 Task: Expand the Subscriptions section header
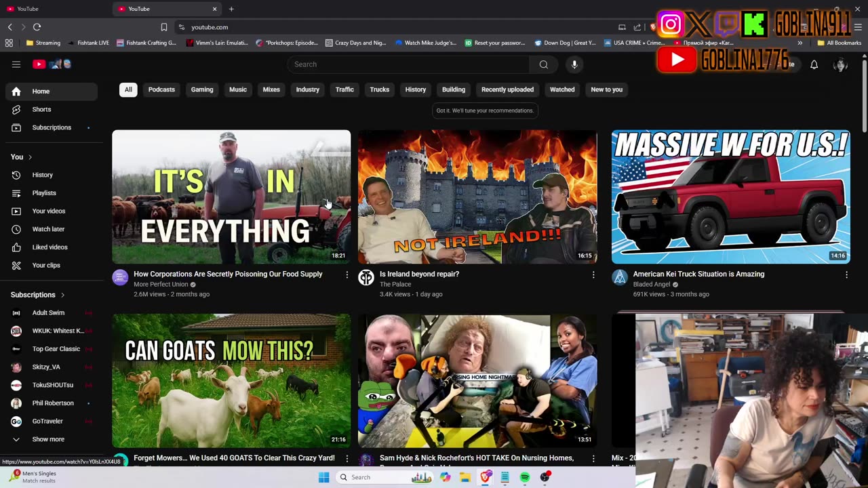(x=38, y=295)
